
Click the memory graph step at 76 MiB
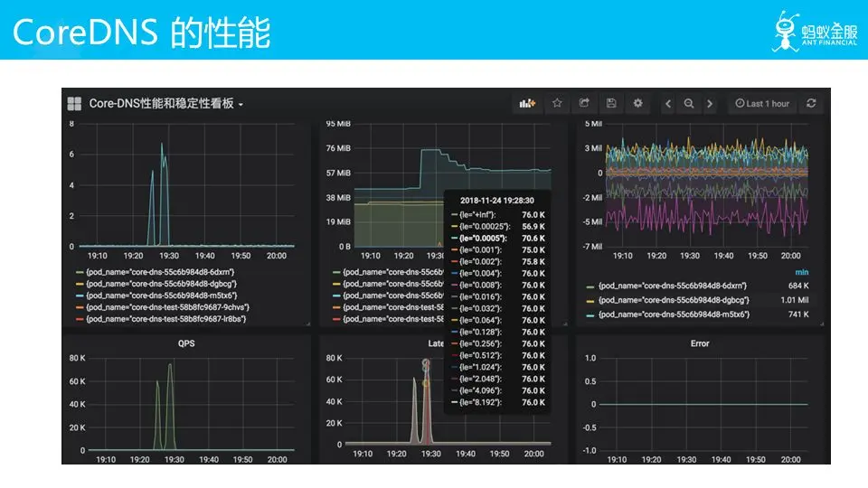coord(432,151)
